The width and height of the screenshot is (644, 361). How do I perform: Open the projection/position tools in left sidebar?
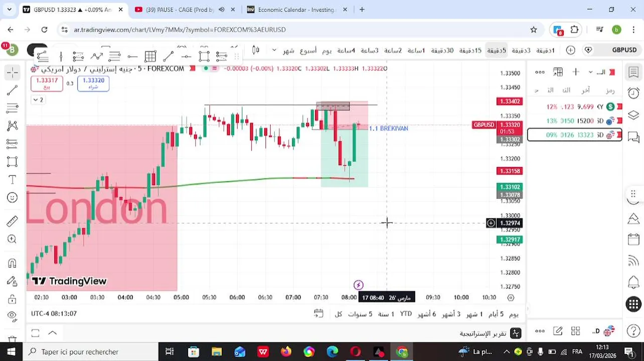[x=13, y=144]
